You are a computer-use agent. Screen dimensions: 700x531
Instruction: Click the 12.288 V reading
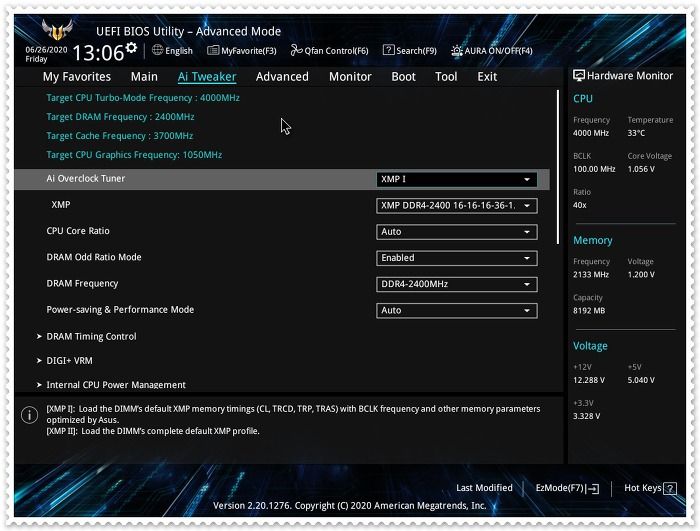pos(589,380)
